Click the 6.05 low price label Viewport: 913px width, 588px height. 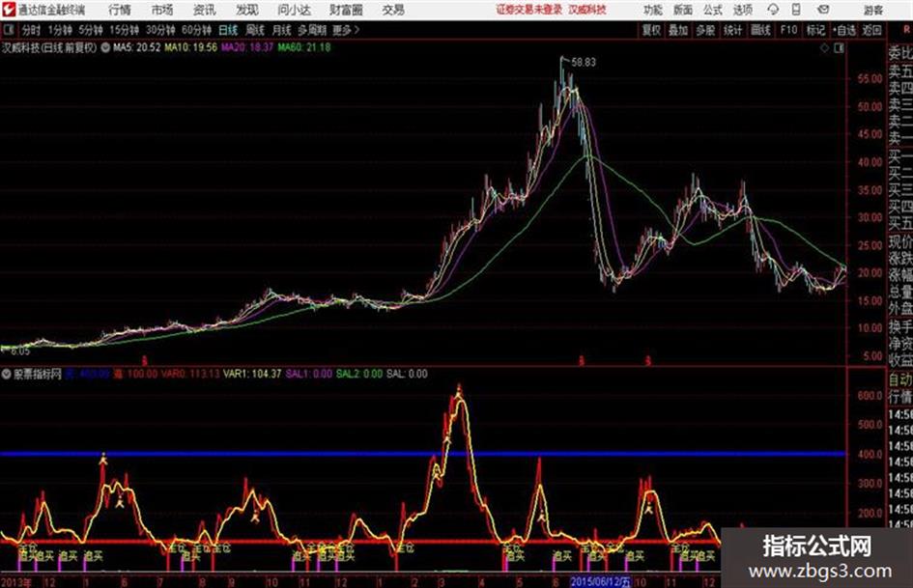click(x=20, y=351)
